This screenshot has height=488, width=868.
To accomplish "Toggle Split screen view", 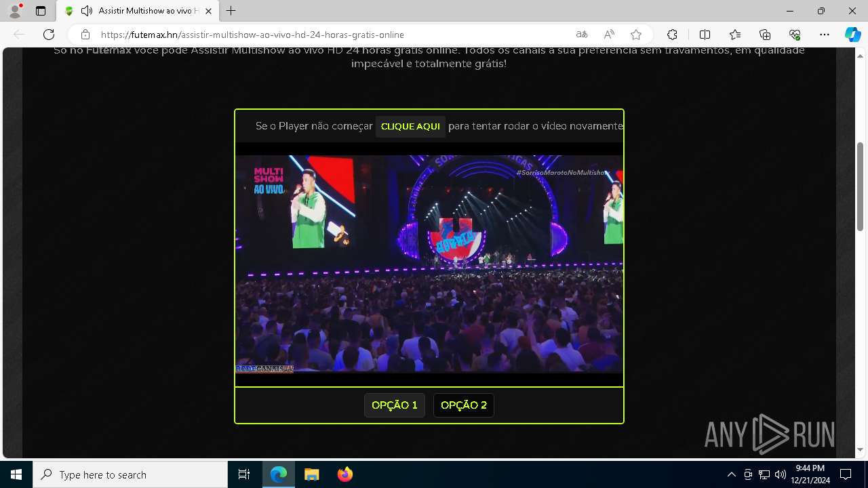I will click(705, 35).
